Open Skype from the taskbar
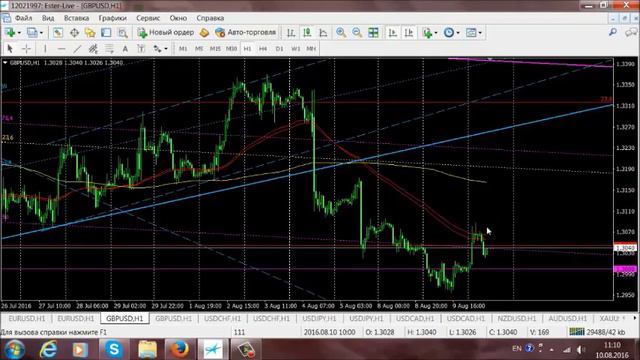The height and width of the screenshot is (360, 640). [x=113, y=349]
